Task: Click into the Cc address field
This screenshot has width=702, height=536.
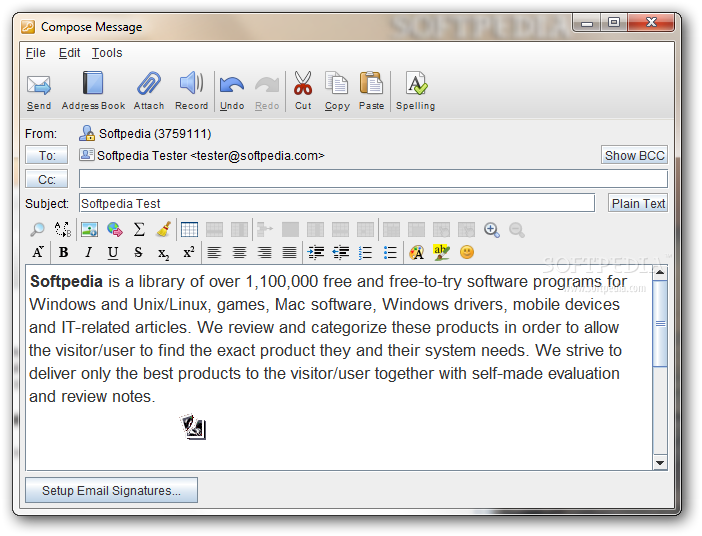Action: (x=373, y=179)
